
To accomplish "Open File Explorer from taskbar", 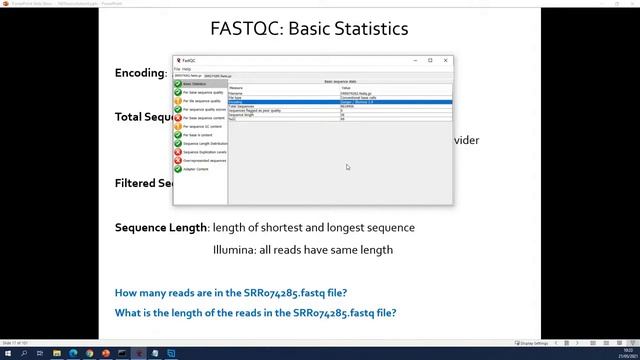I will coord(57,353).
